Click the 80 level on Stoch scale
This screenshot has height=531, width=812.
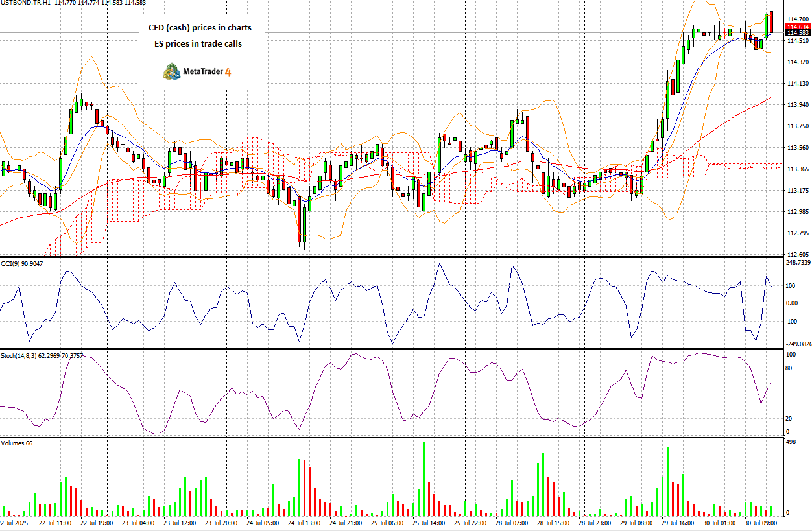tap(789, 368)
